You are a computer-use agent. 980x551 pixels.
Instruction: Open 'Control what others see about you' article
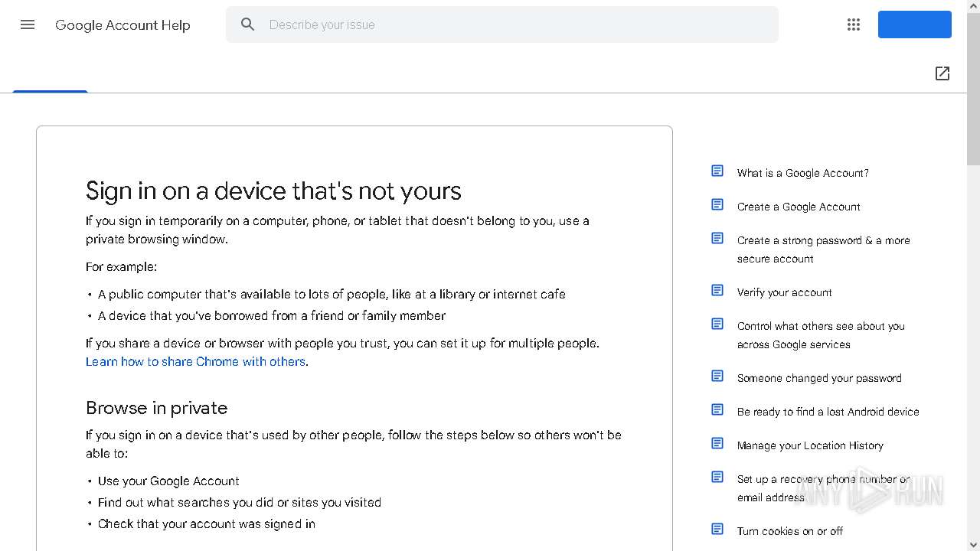[821, 335]
